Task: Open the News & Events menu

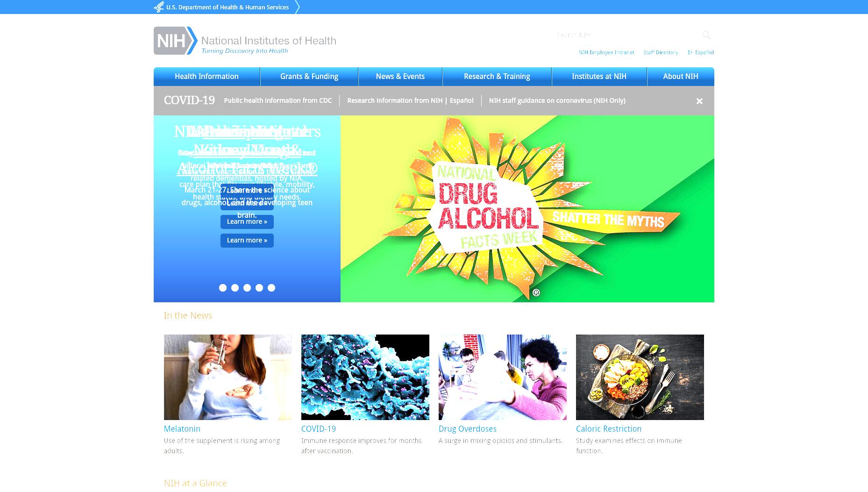Action: tap(400, 77)
